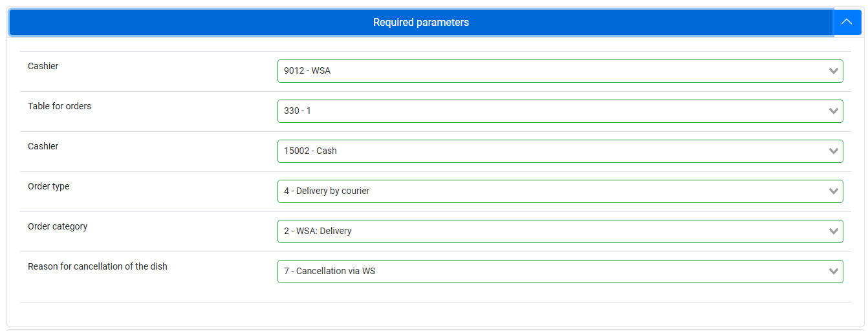Image resolution: width=868 pixels, height=331 pixels.
Task: Expand the Order category combo box
Action: pyautogui.click(x=560, y=231)
